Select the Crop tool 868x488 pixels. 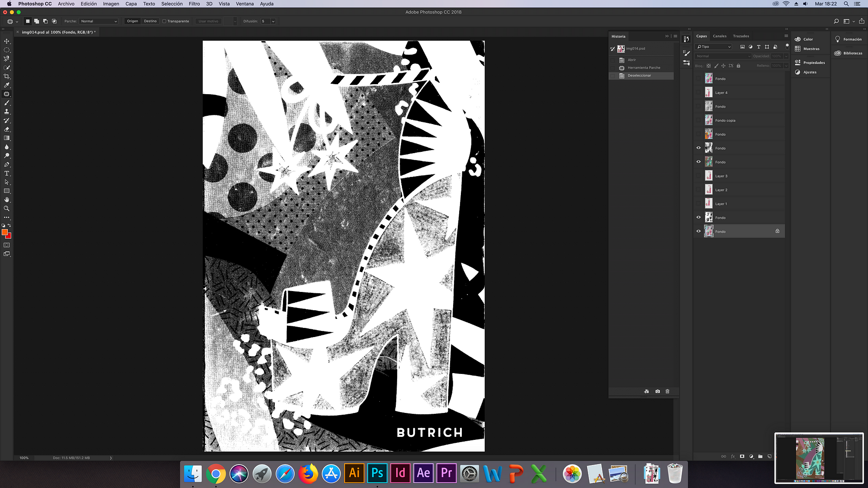pyautogui.click(x=7, y=76)
